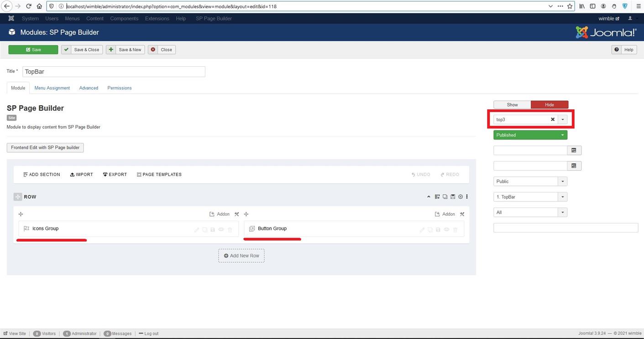Delete the Icons Group addon
This screenshot has height=339, width=644.
click(230, 230)
